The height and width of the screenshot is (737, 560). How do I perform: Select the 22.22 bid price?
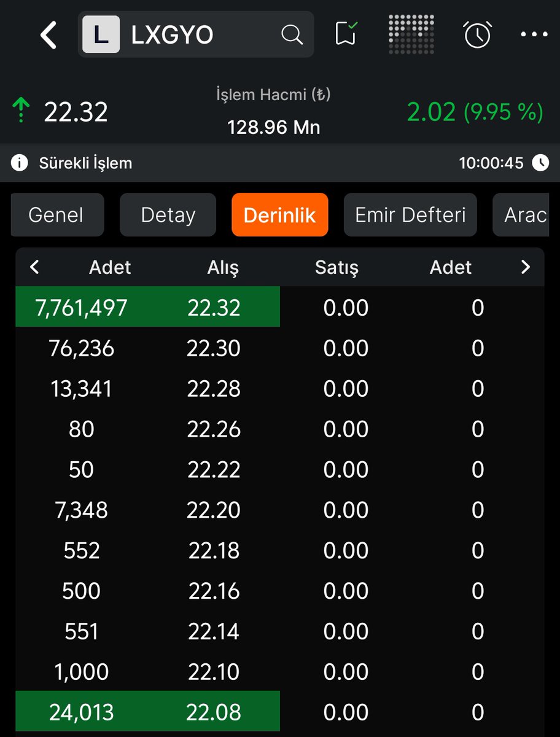coord(214,470)
